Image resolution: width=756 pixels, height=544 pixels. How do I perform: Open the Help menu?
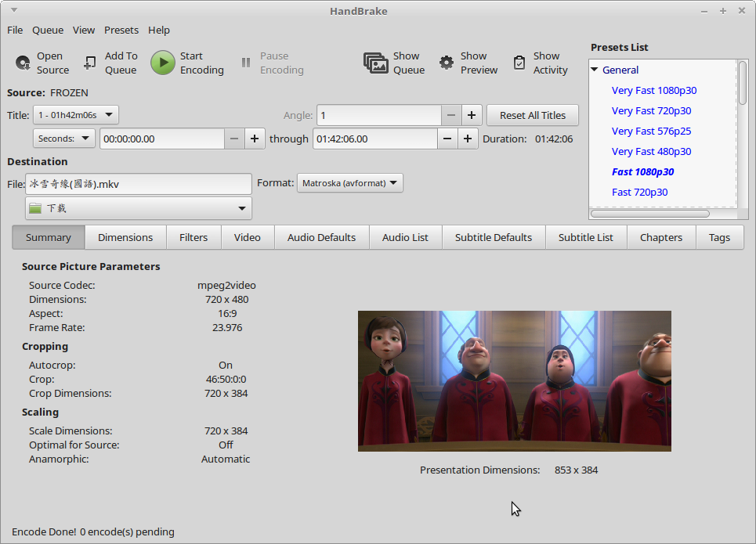[x=158, y=30]
